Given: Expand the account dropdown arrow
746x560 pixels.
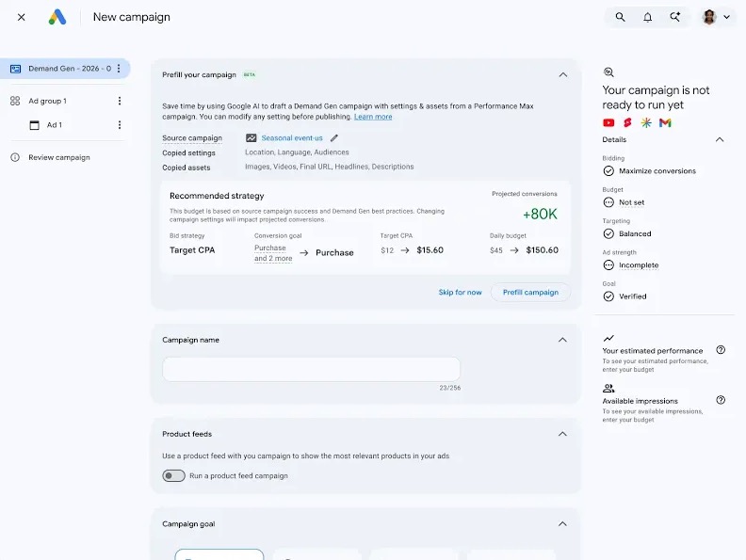Looking at the screenshot, I should coord(726,17).
